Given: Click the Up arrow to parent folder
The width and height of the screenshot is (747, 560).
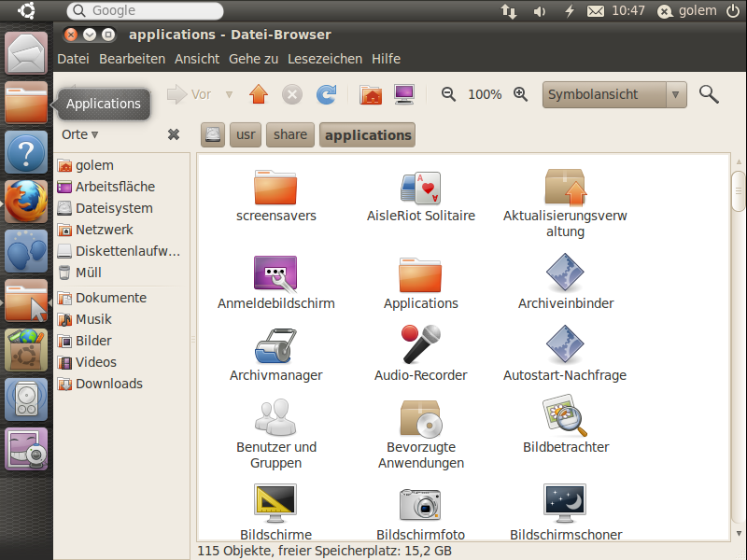Looking at the screenshot, I should click(259, 94).
